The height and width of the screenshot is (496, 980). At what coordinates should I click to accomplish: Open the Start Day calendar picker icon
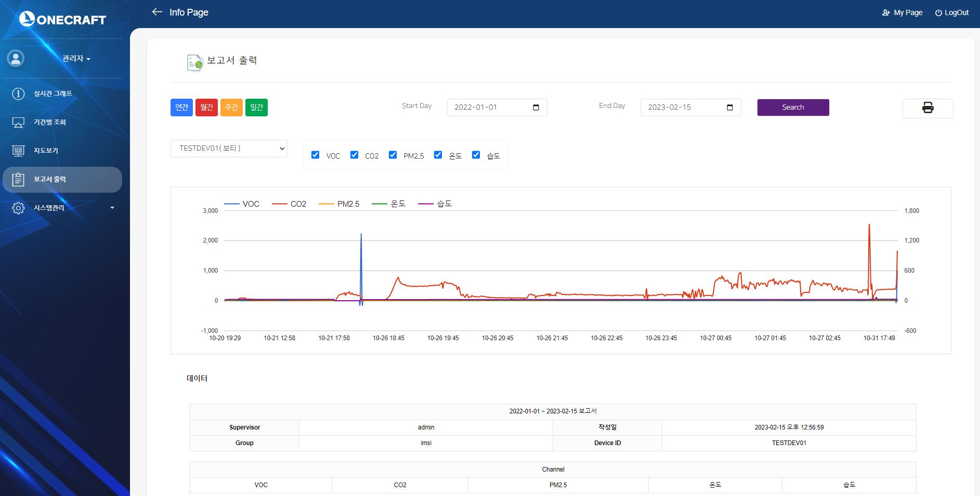point(536,108)
